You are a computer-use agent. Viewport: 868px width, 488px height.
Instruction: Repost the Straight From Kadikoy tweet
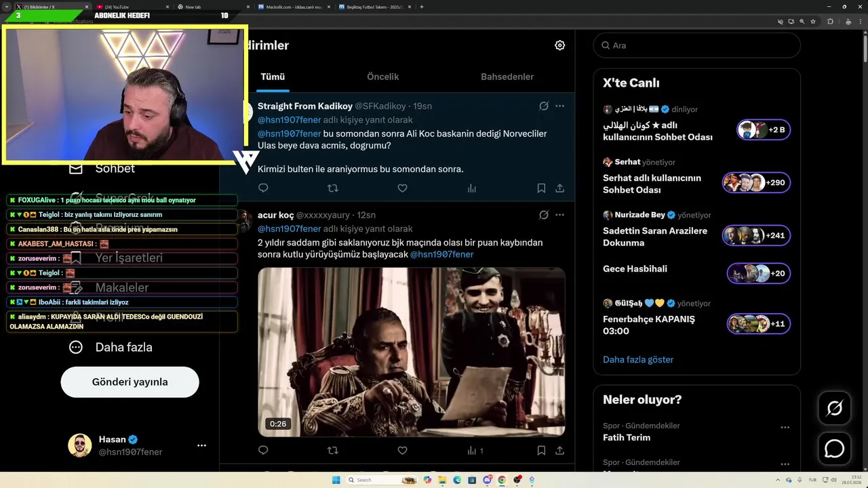pos(332,188)
